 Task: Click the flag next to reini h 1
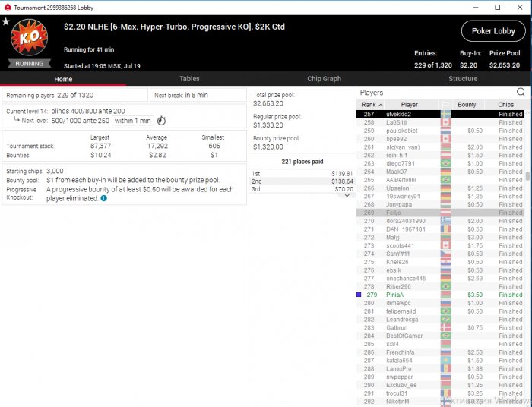(446, 155)
